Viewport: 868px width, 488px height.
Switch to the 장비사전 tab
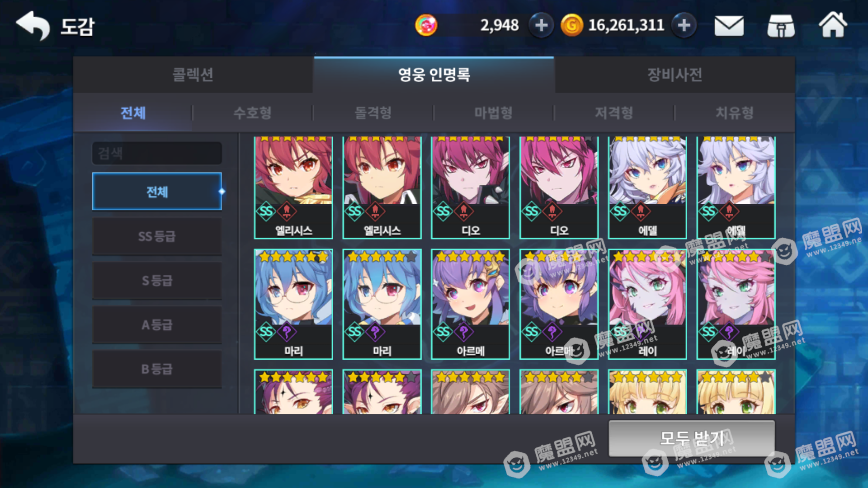(675, 75)
